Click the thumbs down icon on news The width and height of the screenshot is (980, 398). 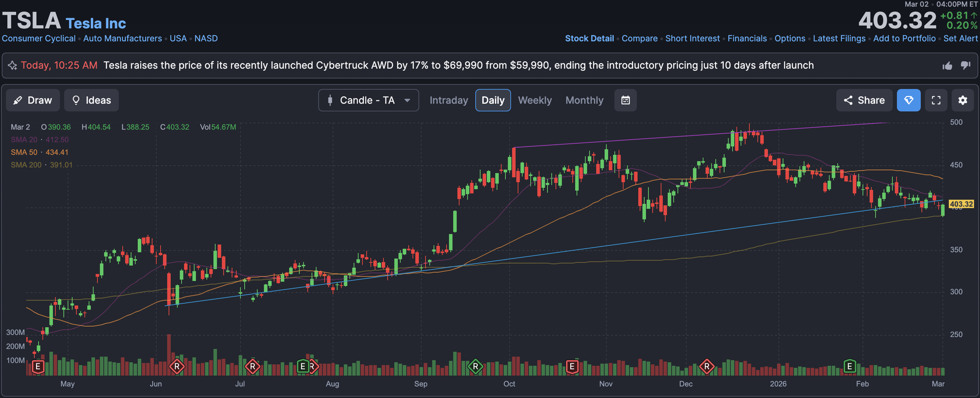point(966,66)
